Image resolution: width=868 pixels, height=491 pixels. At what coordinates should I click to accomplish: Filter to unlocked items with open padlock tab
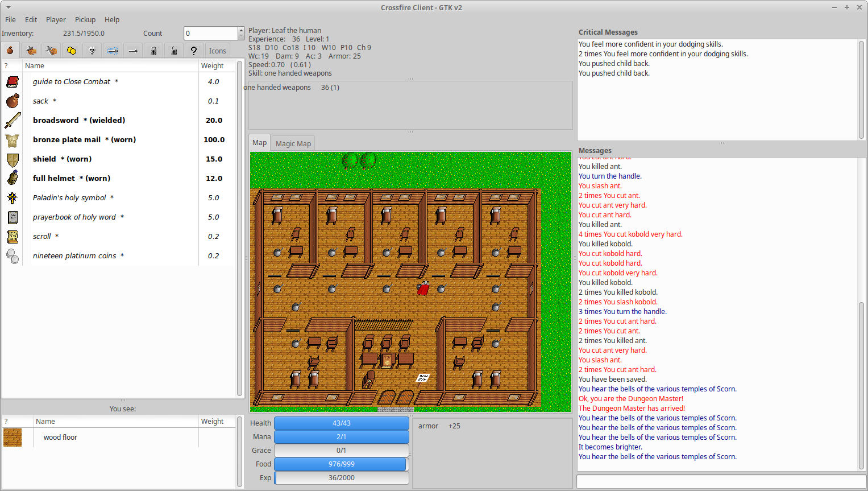tap(174, 51)
